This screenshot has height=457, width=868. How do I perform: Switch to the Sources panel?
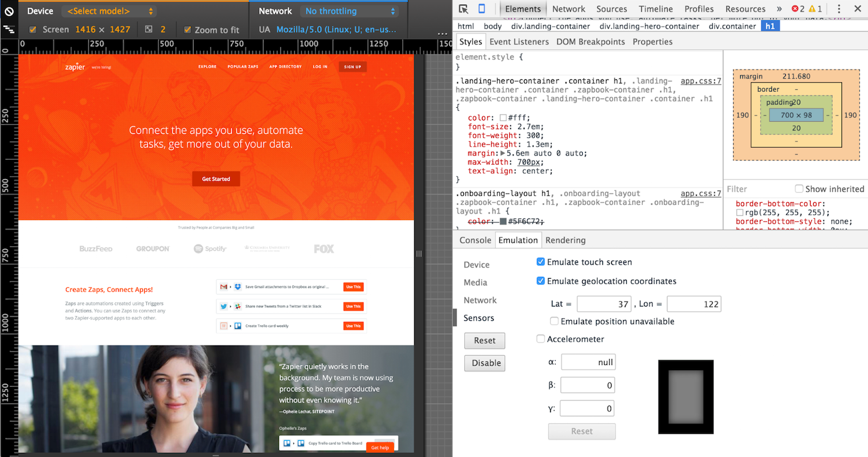point(612,9)
